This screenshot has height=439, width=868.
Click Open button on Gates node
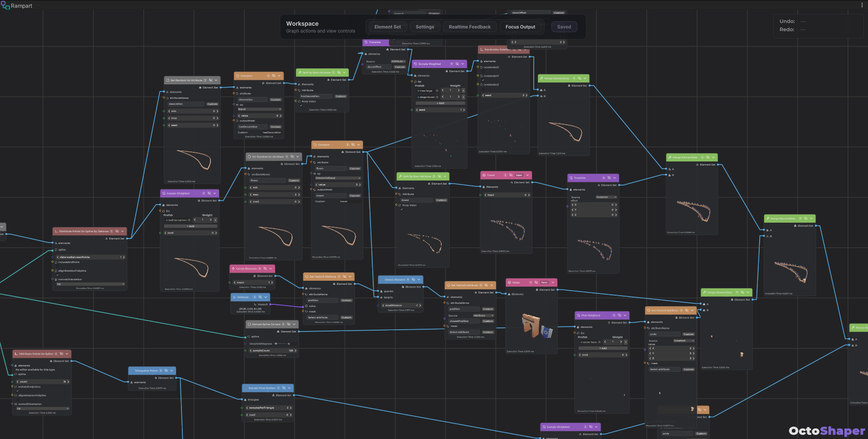[x=544, y=282]
